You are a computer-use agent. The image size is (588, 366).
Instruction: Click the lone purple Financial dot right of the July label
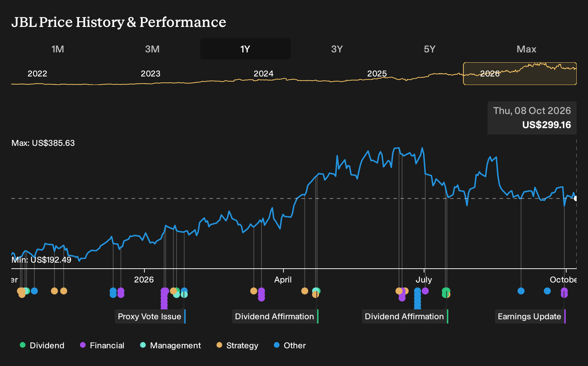pos(425,291)
